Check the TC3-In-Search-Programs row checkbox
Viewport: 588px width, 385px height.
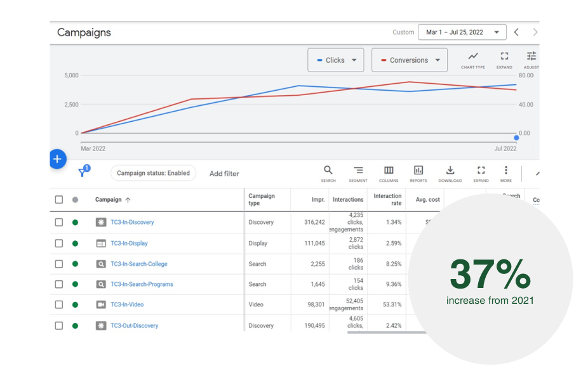pos(59,284)
